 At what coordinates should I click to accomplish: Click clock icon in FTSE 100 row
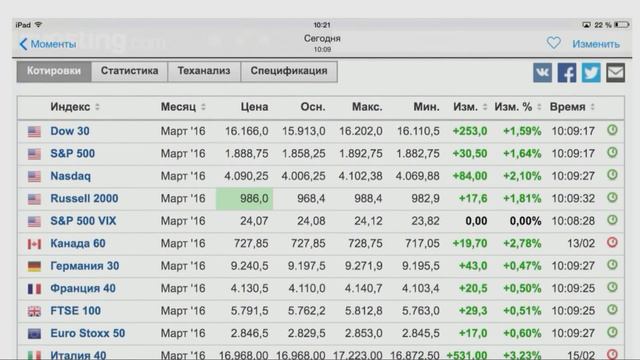(612, 310)
